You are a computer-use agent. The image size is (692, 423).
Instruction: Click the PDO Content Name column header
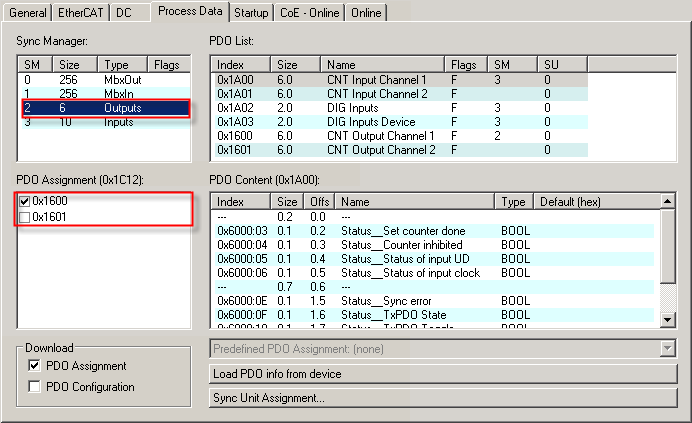click(414, 202)
